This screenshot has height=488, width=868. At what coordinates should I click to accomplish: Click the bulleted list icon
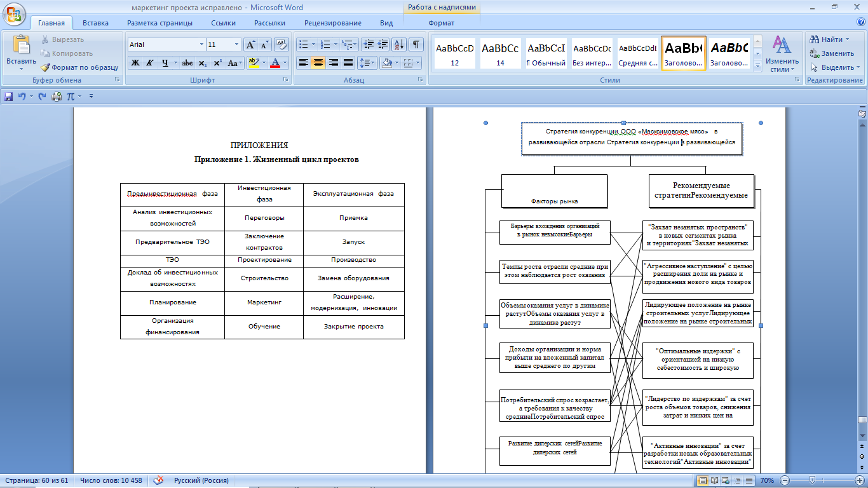coord(303,44)
